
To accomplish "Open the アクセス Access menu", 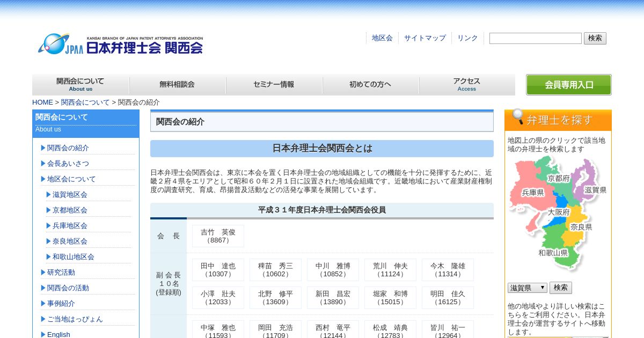I will point(467,85).
